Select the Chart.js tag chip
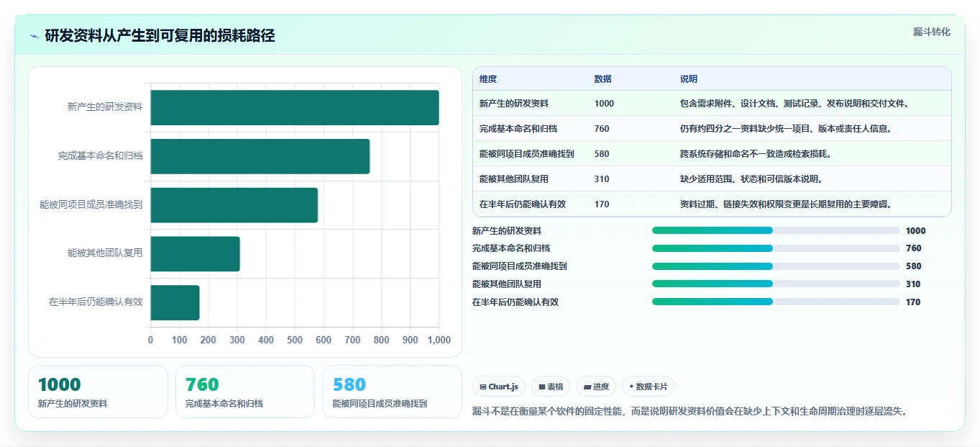980x447 pixels. click(x=499, y=387)
